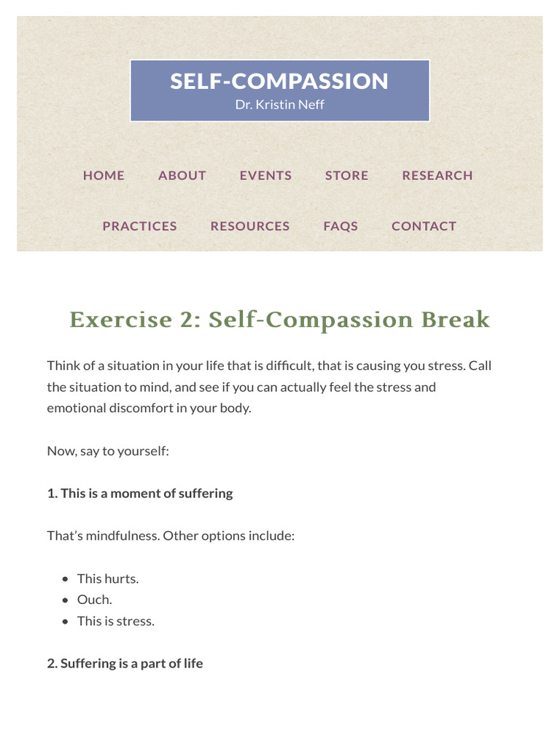
Task: Click the 'Now, say to yourself:' line
Action: [108, 451]
